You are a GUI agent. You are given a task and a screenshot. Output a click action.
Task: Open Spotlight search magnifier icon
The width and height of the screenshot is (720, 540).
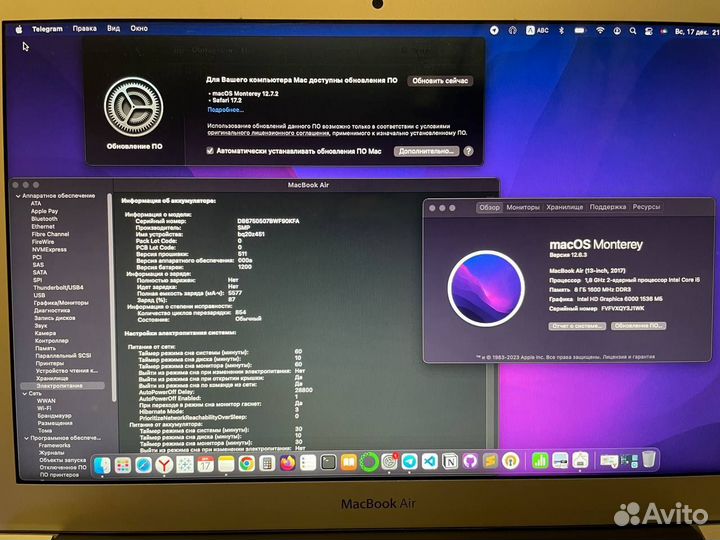(x=633, y=31)
